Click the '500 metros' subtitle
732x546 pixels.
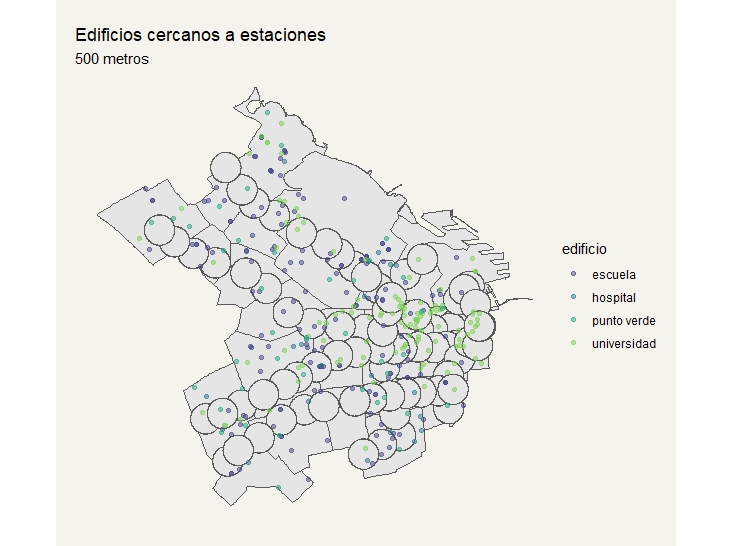coord(112,59)
